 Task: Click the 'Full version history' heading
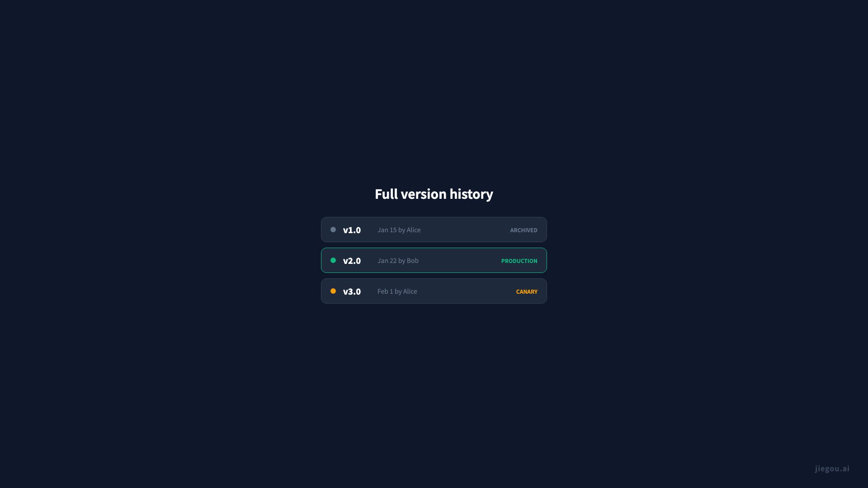(434, 194)
